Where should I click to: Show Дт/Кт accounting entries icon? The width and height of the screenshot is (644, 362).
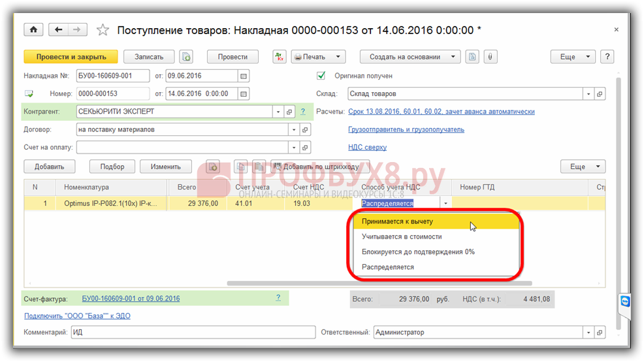pos(279,57)
